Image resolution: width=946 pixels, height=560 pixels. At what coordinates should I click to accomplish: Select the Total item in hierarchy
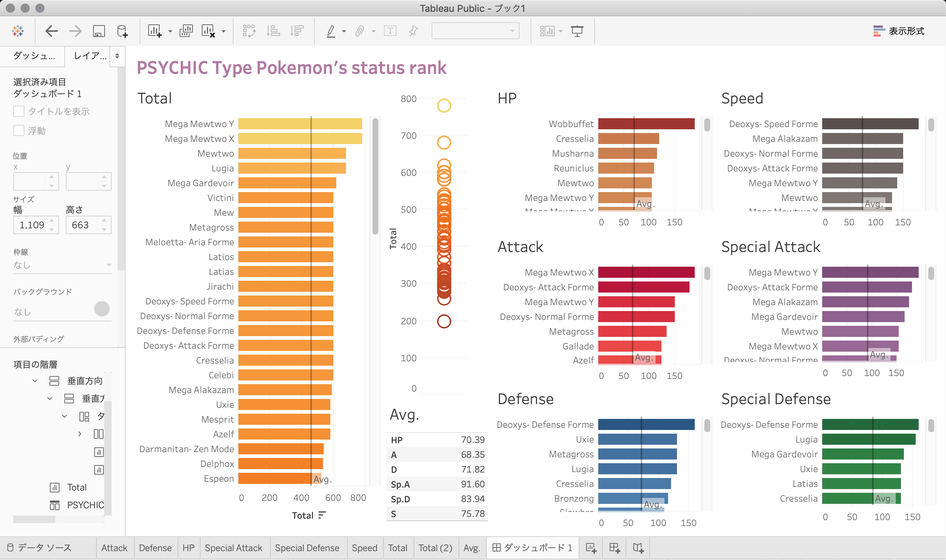[76, 487]
